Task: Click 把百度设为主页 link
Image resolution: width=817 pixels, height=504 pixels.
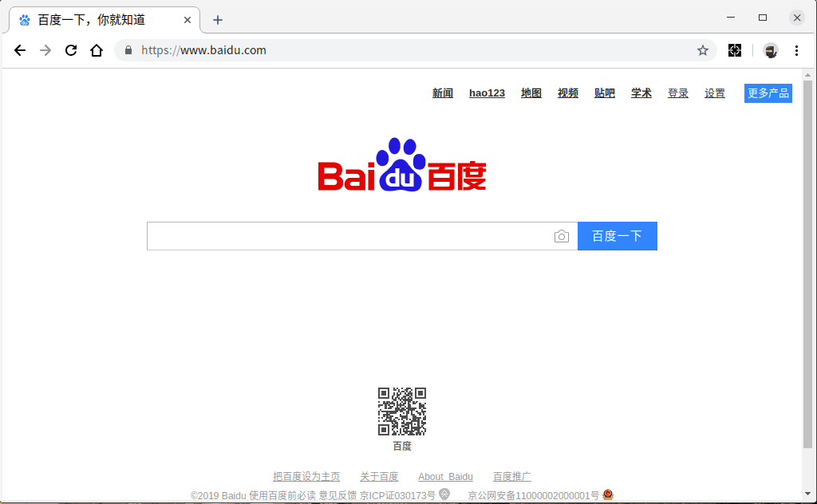Action: coord(306,476)
